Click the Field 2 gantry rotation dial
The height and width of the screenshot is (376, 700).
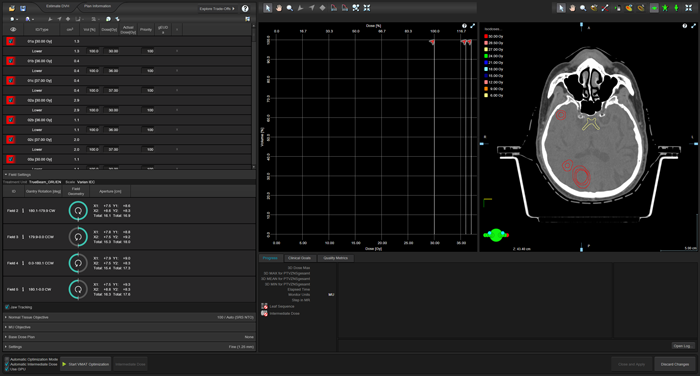coord(78,211)
